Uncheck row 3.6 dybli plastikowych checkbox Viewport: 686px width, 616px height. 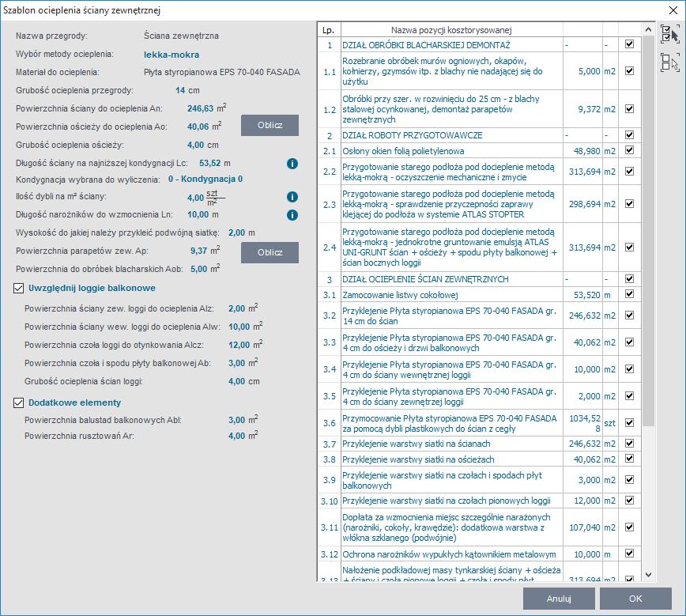coord(630,423)
